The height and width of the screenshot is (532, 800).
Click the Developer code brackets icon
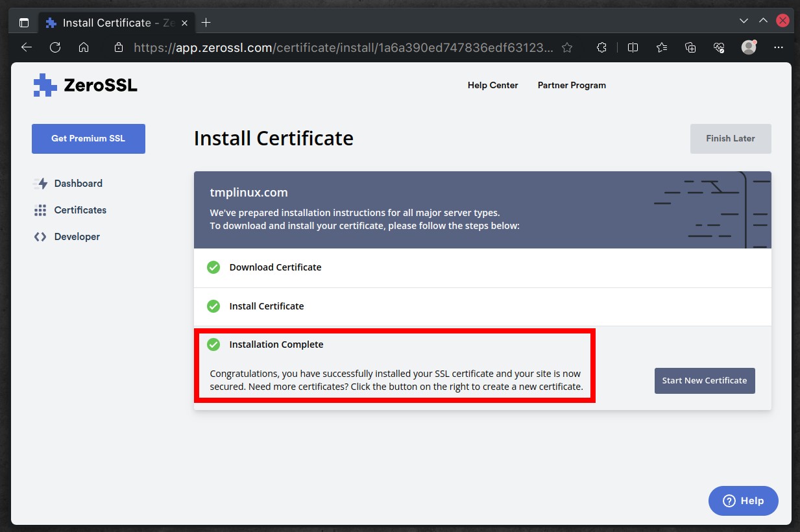click(40, 237)
